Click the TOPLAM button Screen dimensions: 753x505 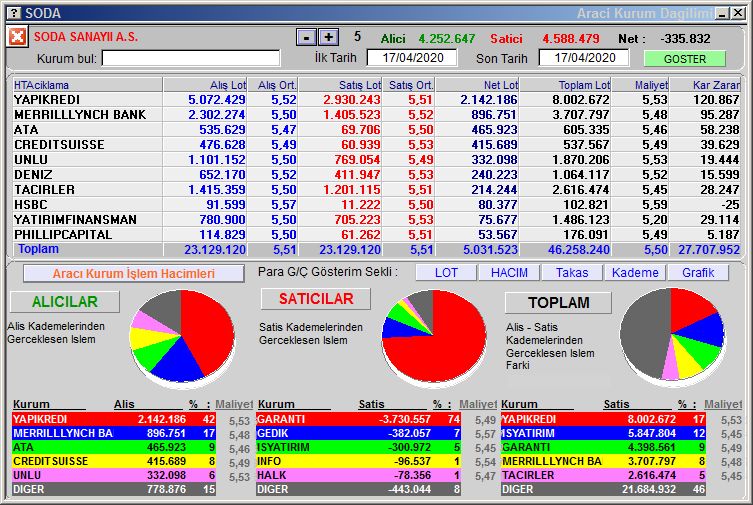(559, 302)
